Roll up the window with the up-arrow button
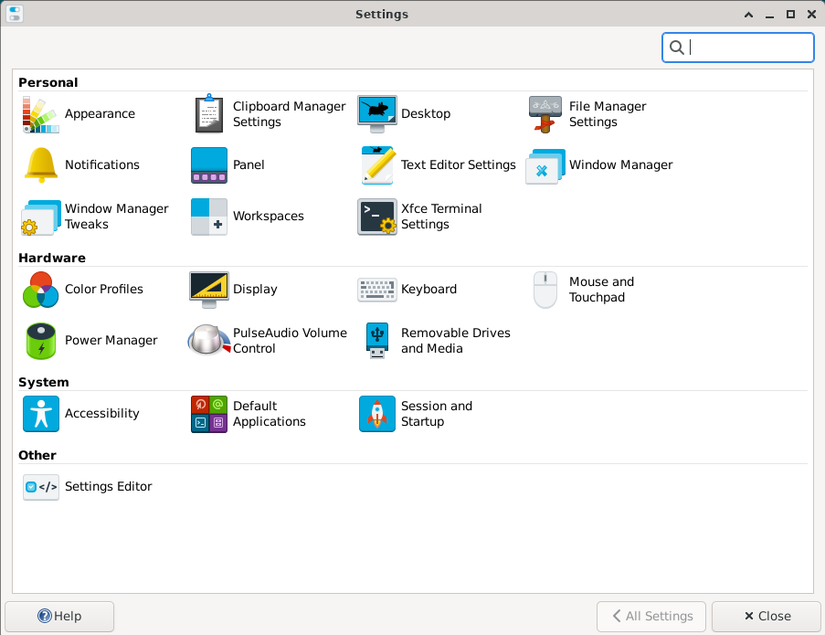This screenshot has width=825, height=635. [x=748, y=15]
